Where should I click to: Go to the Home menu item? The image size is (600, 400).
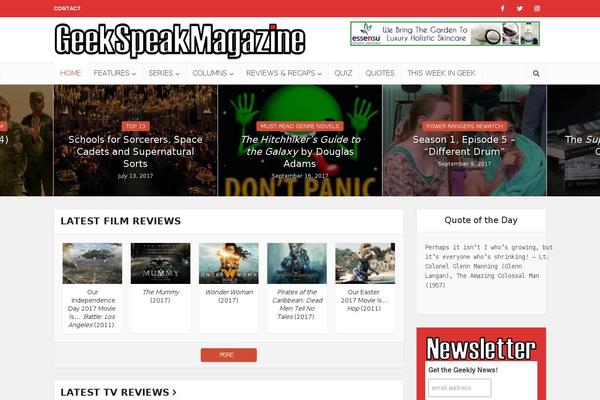click(70, 73)
